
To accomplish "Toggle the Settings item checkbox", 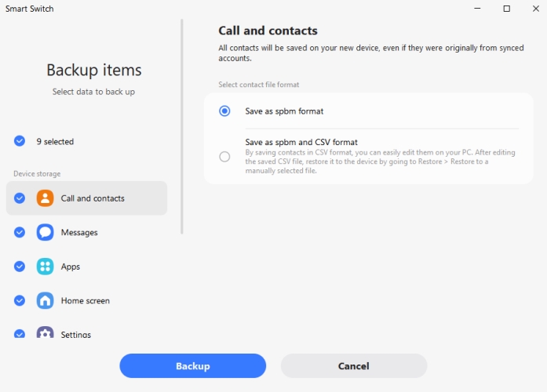I will tap(20, 333).
